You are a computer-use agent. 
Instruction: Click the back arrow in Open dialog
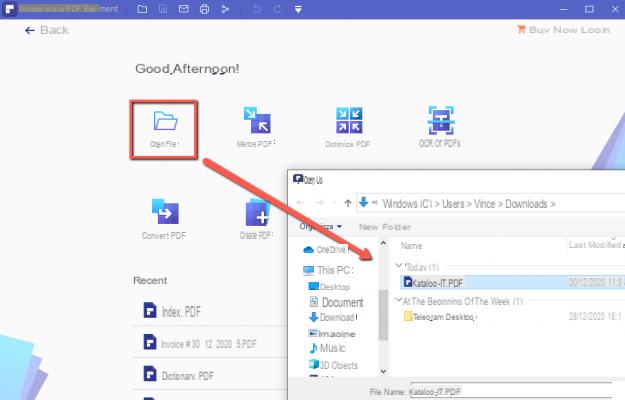[301, 203]
